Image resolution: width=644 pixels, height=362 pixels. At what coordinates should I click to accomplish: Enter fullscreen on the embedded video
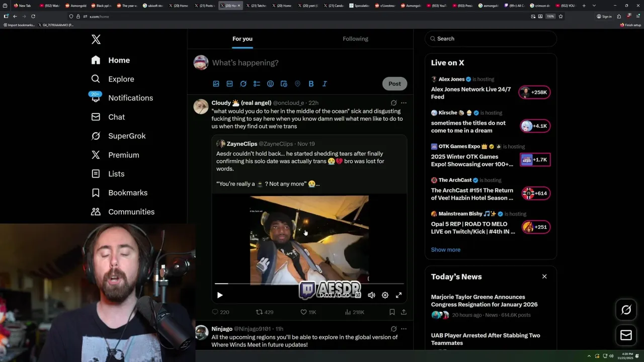click(x=398, y=295)
